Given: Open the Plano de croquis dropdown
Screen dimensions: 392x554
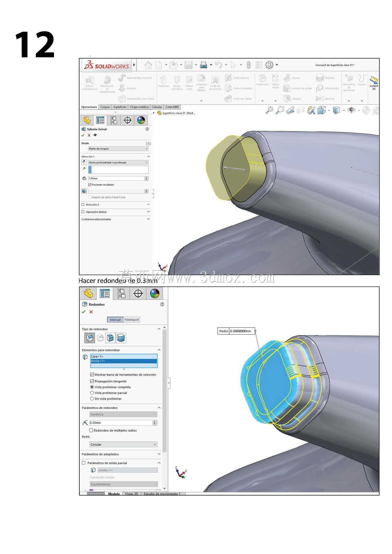Looking at the screenshot, I should (x=118, y=149).
